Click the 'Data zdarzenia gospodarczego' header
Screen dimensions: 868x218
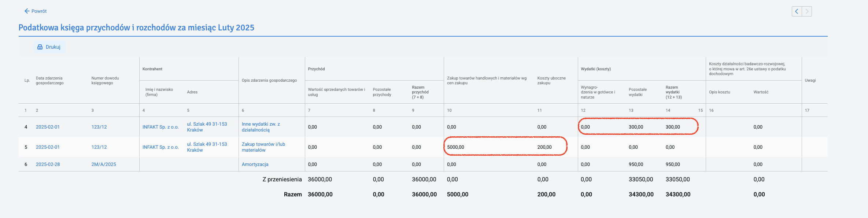(50, 81)
